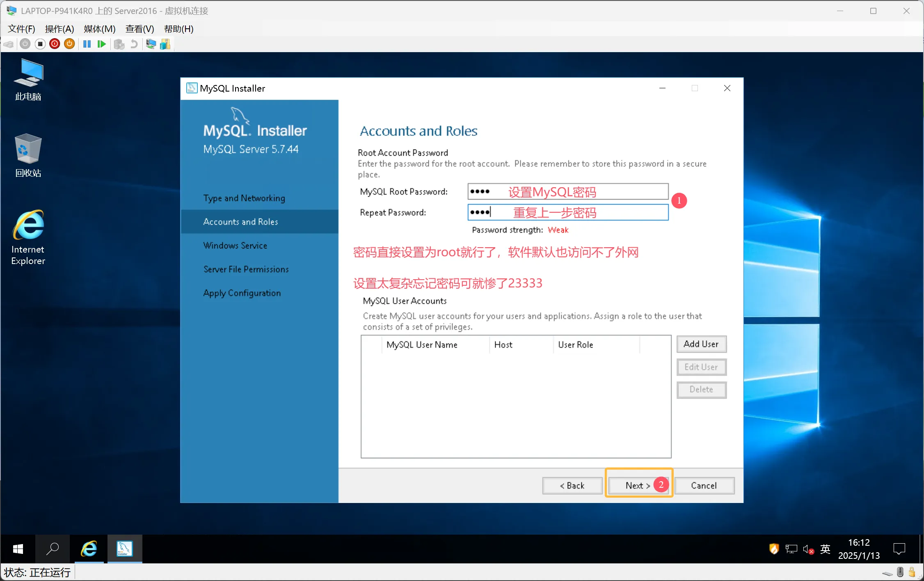Click the lock status bar icon
Screen dimensions: 924x581
click(x=912, y=572)
